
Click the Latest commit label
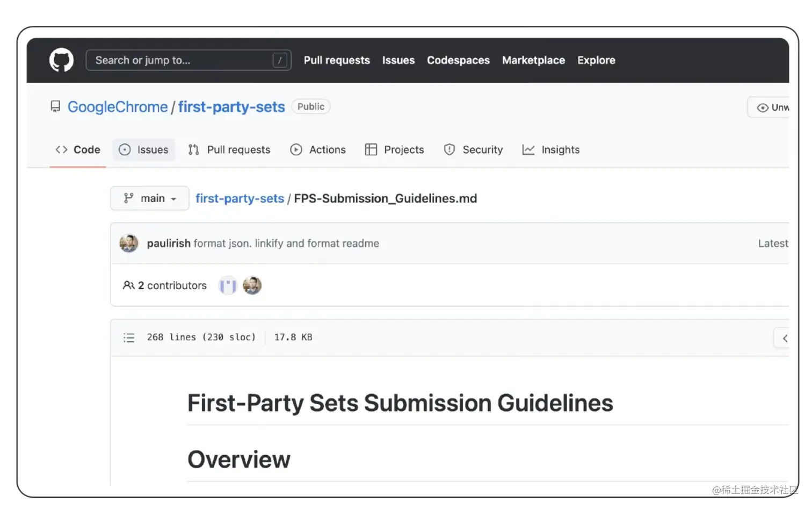coord(773,243)
